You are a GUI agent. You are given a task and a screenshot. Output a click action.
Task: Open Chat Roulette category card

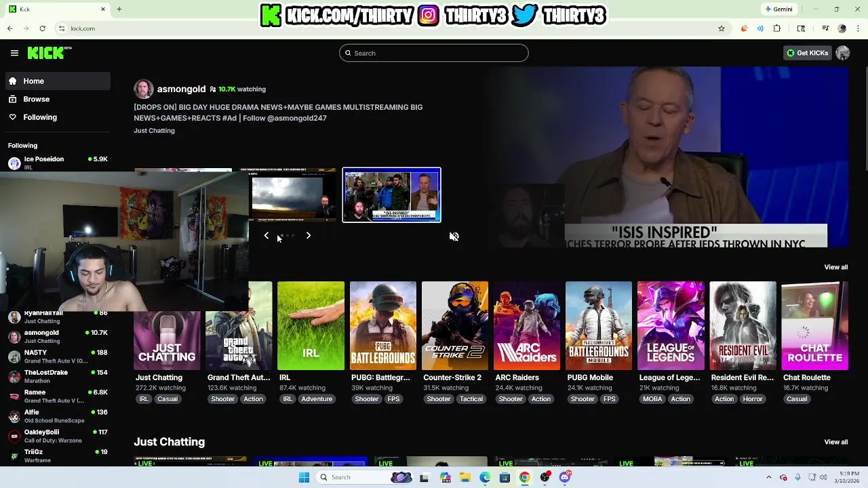814,326
